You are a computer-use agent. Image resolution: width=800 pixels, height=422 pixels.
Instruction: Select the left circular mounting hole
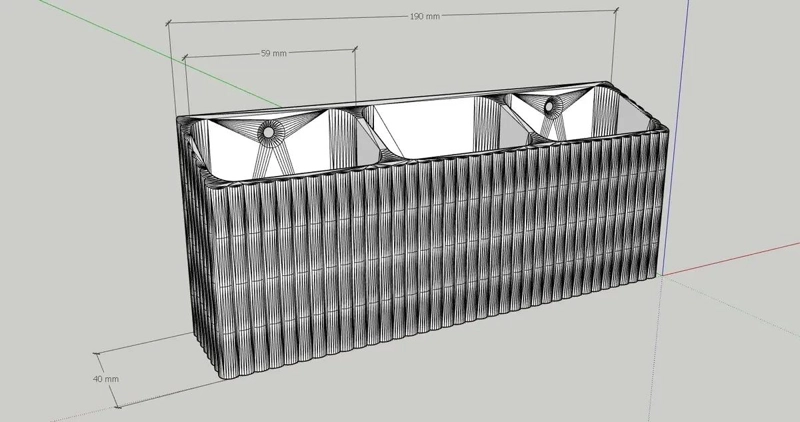[267, 132]
